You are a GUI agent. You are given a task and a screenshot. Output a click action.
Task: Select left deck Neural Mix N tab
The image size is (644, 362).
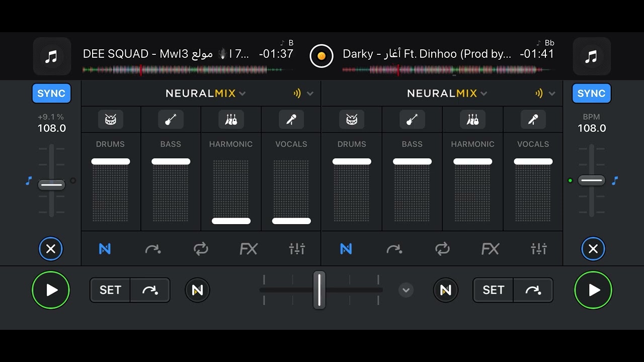[x=105, y=248]
